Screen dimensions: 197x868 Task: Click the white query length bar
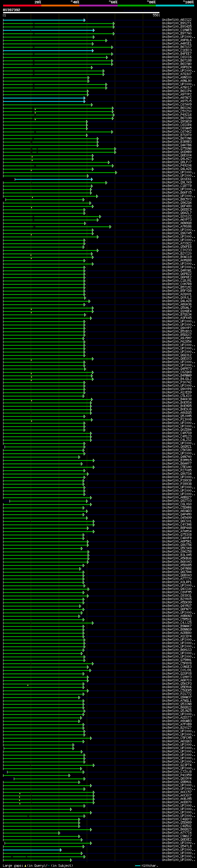coord(81,13)
